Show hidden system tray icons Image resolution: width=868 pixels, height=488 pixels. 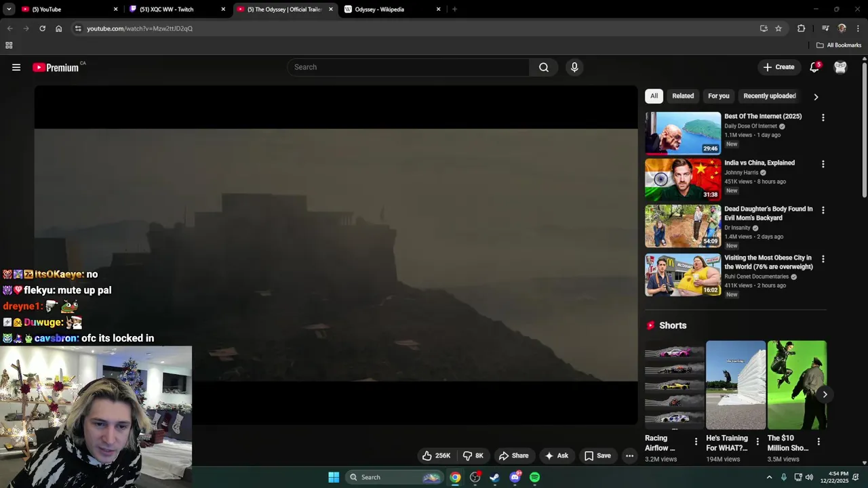(x=769, y=477)
